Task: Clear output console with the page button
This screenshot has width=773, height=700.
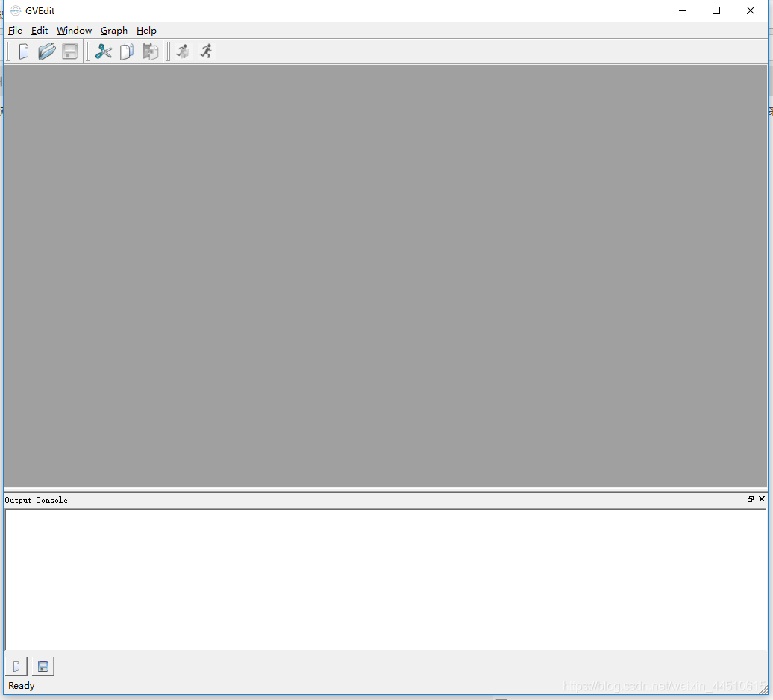Action: (x=16, y=666)
